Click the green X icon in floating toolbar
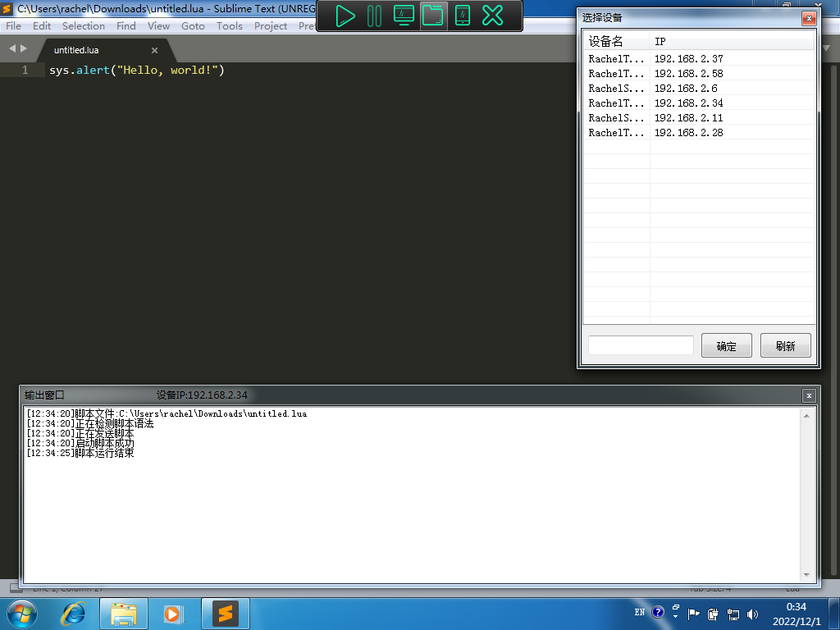Viewport: 840px width, 630px height. tap(492, 16)
